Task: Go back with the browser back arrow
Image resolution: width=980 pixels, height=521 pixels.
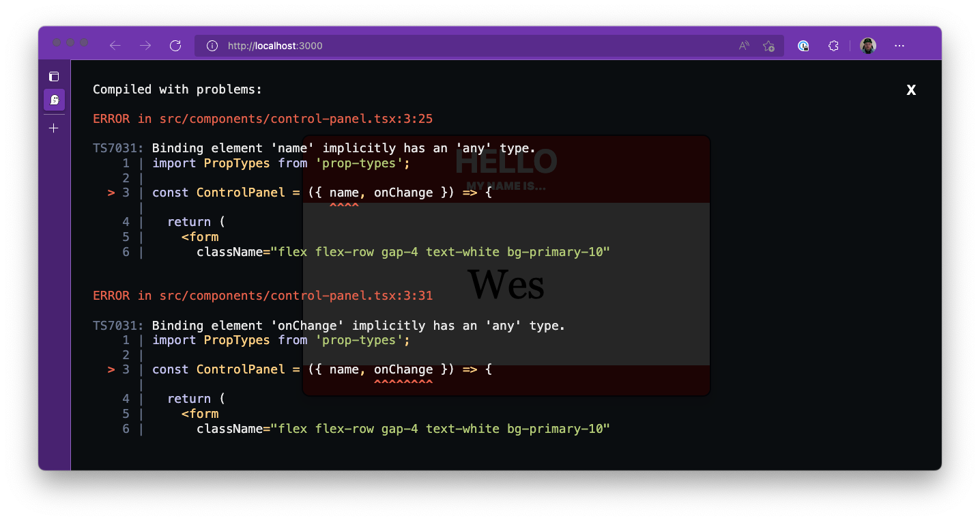Action: (x=115, y=46)
